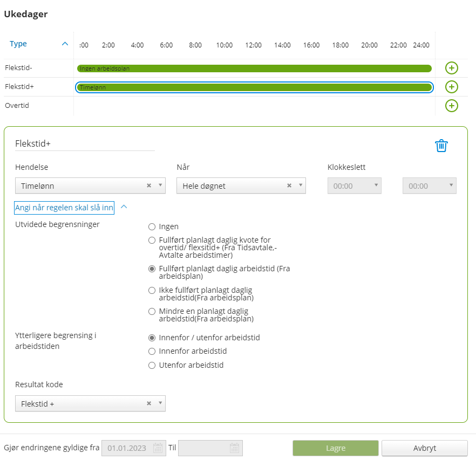Viewport: 476px width, 460px height.
Task: Choose the Utenfor arbeidstid option
Action: pos(152,365)
